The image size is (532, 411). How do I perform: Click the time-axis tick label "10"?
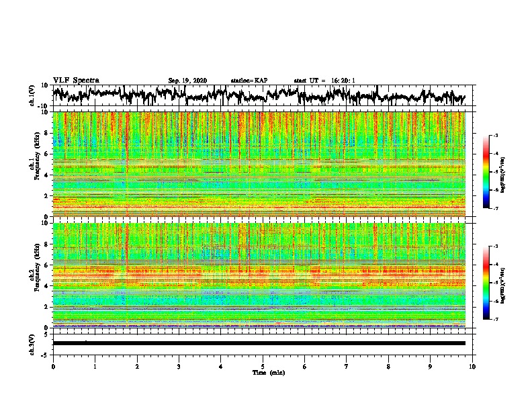point(472,367)
